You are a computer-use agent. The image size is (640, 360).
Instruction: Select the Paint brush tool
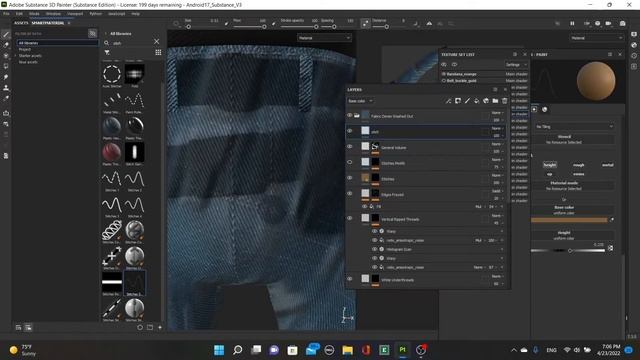click(6, 35)
